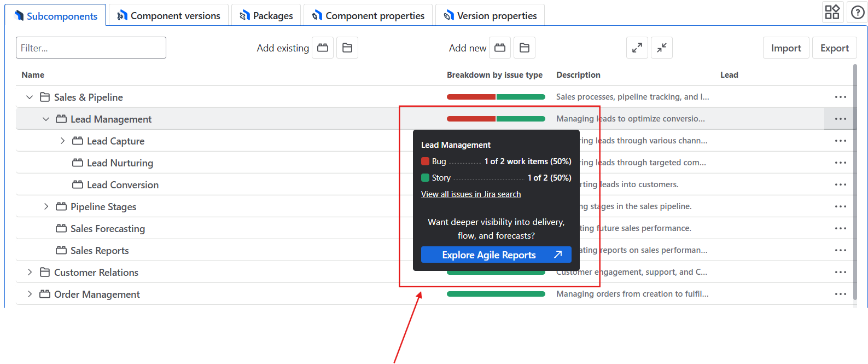Click the collapse all arrows icon
868x364 pixels.
point(662,48)
